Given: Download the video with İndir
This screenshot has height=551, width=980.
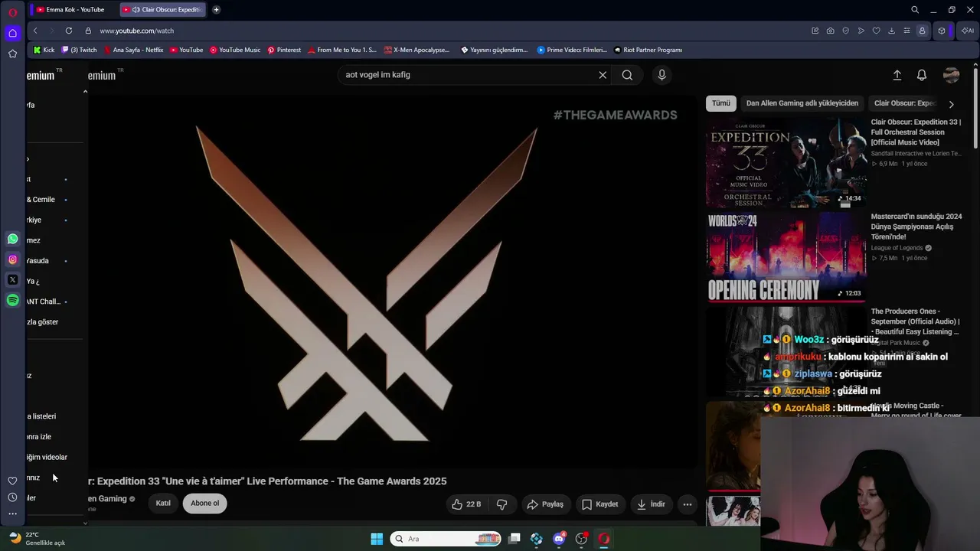Looking at the screenshot, I should (651, 504).
